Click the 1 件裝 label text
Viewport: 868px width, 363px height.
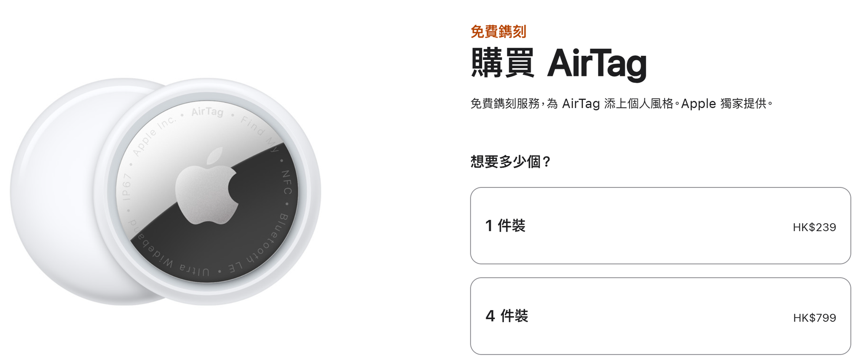pos(505,226)
